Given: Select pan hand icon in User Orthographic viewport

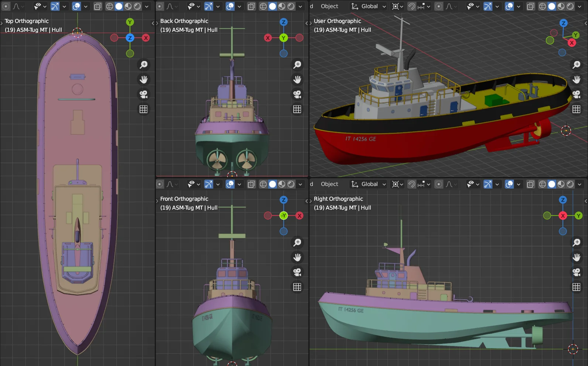Looking at the screenshot, I should [577, 79].
